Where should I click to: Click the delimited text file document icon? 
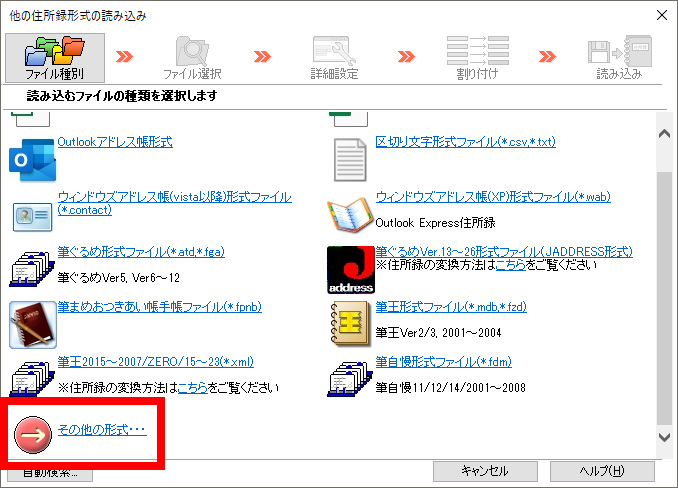point(350,160)
